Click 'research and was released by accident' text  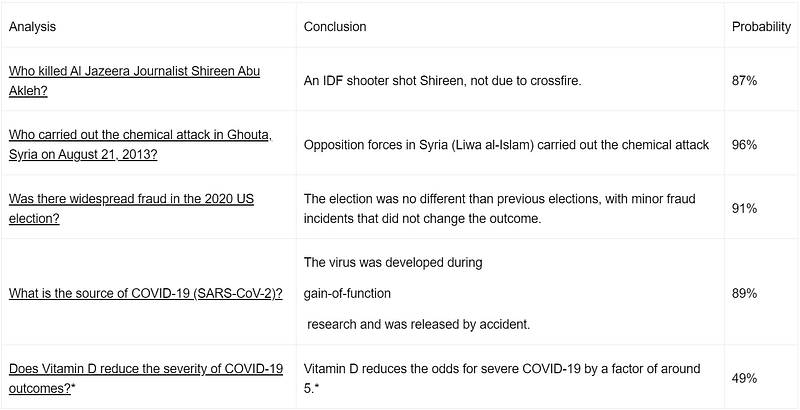tap(418, 324)
